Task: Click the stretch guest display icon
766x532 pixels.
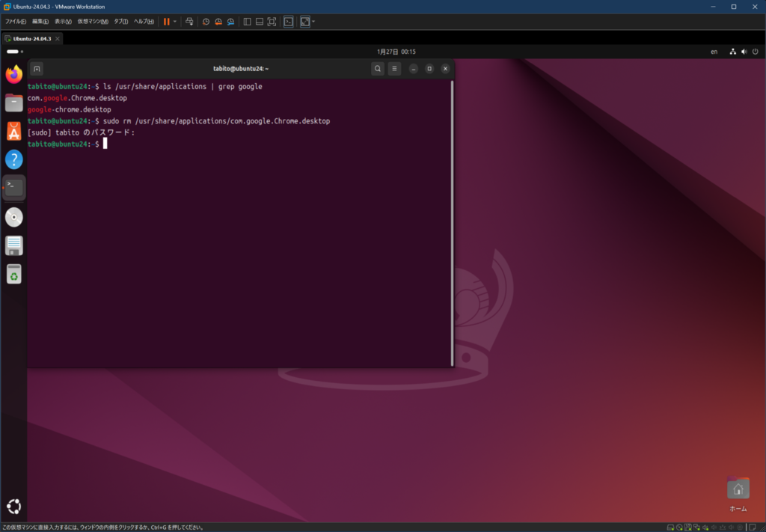Action: 305,22
